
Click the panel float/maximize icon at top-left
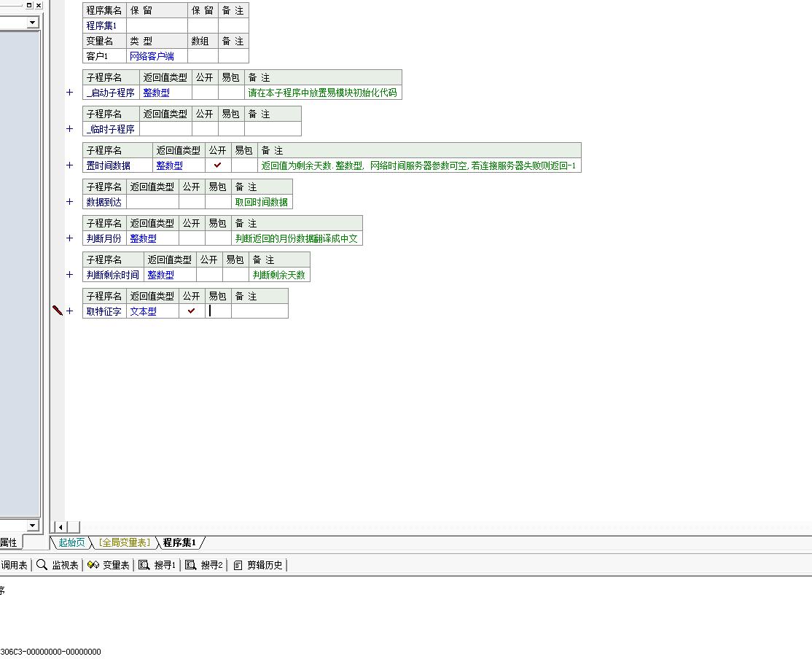(x=29, y=4)
